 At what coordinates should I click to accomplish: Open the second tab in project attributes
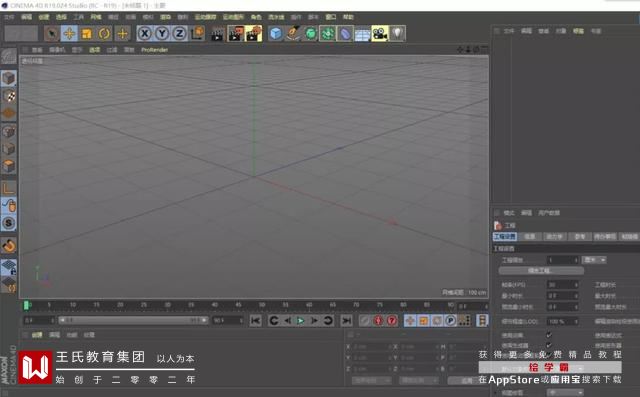click(x=530, y=237)
